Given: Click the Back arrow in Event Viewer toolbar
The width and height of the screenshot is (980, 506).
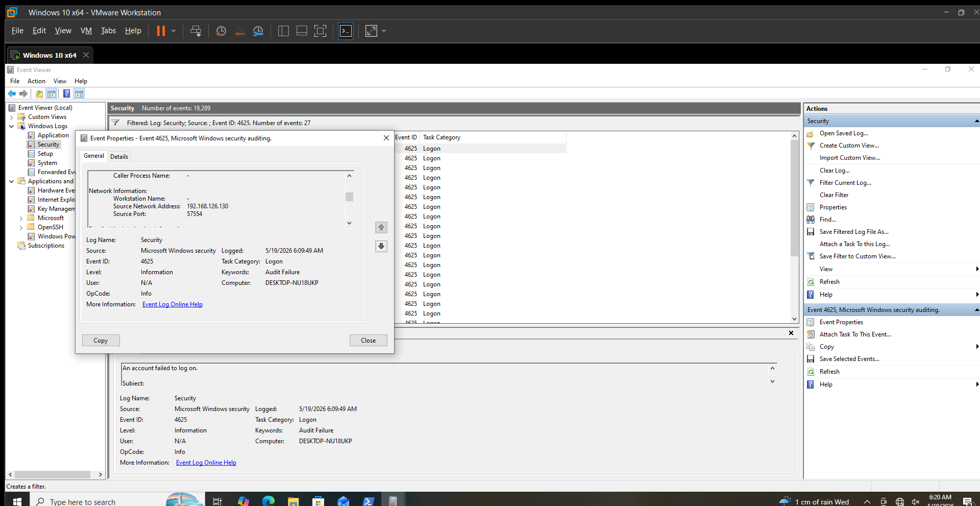Looking at the screenshot, I should (12, 93).
